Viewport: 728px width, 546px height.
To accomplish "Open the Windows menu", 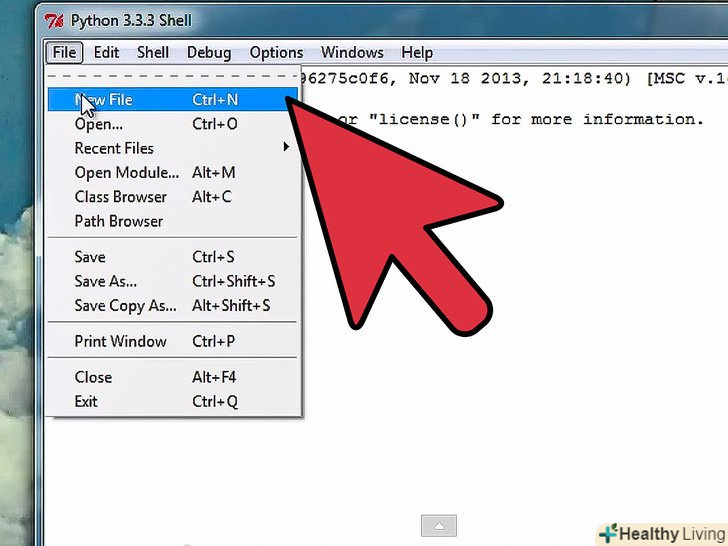I will coord(352,52).
